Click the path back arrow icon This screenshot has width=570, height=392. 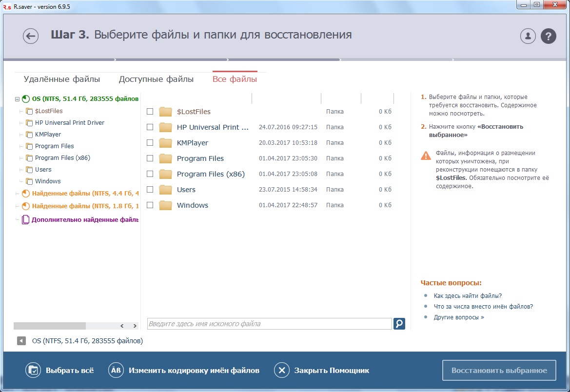coord(21,341)
